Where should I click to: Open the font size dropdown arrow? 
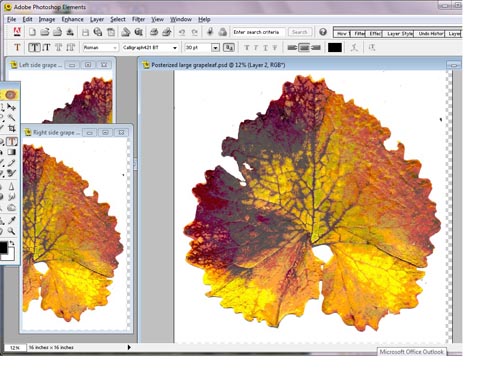215,48
